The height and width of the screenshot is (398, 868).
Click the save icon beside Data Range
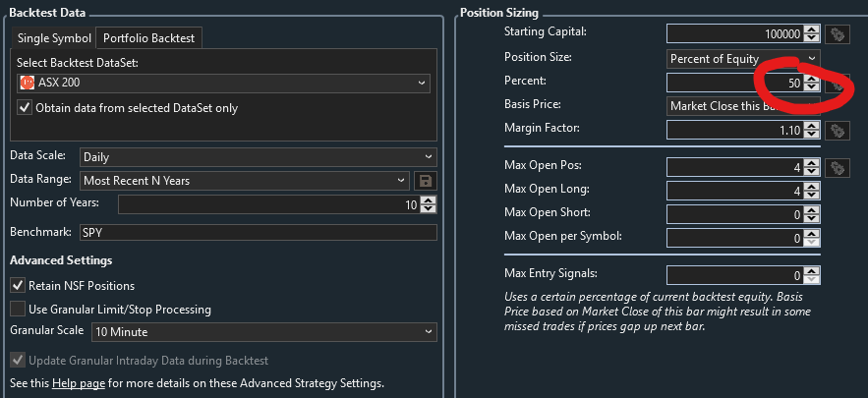pyautogui.click(x=426, y=181)
